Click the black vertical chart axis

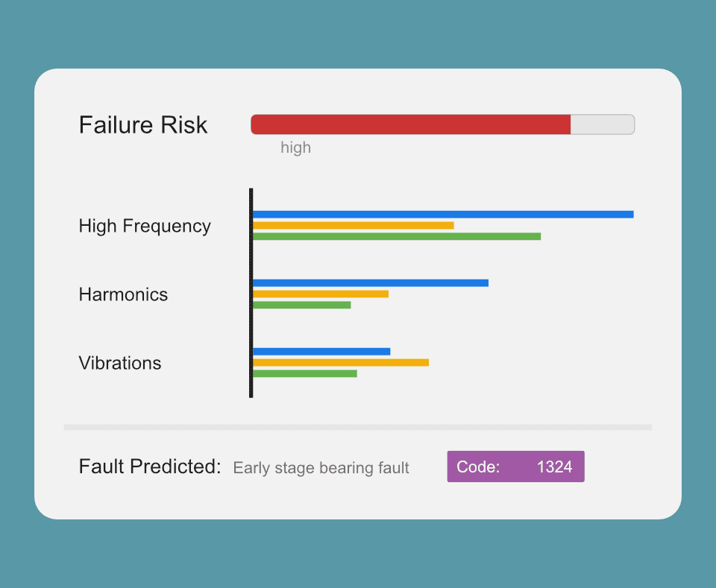pos(251,293)
